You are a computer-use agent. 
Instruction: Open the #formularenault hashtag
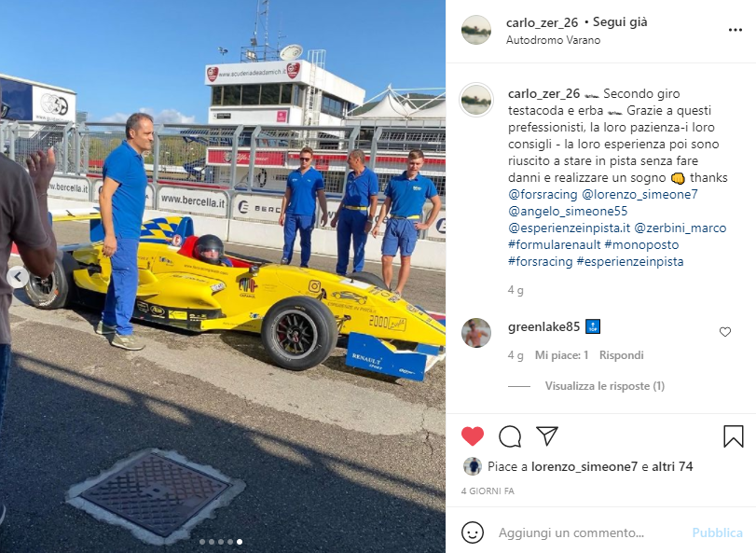[x=555, y=244]
